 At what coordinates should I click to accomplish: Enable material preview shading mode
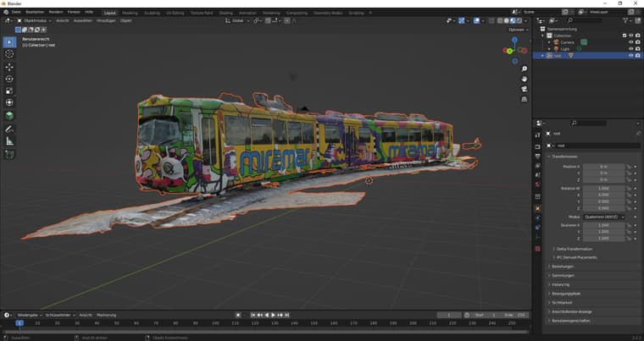point(513,20)
